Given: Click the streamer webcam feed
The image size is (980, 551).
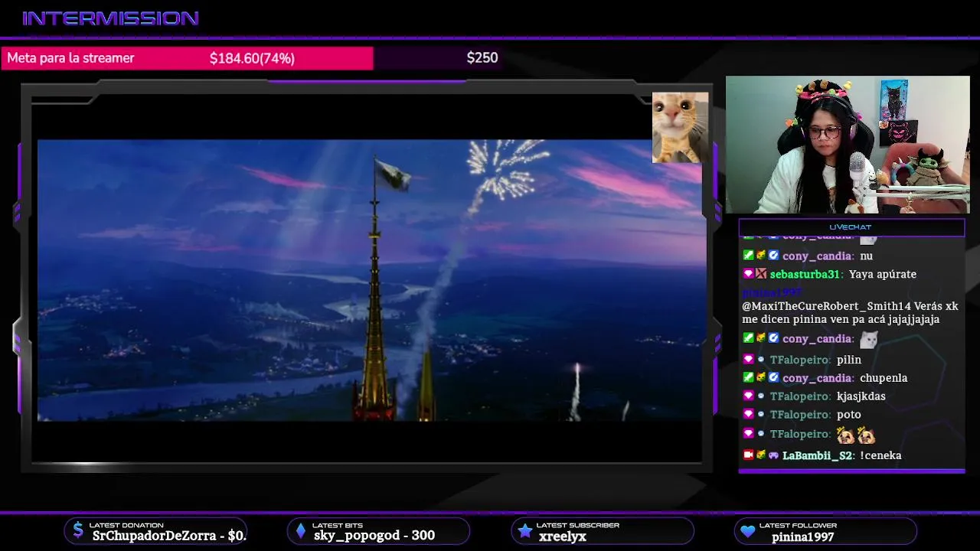Looking at the screenshot, I should point(848,145).
